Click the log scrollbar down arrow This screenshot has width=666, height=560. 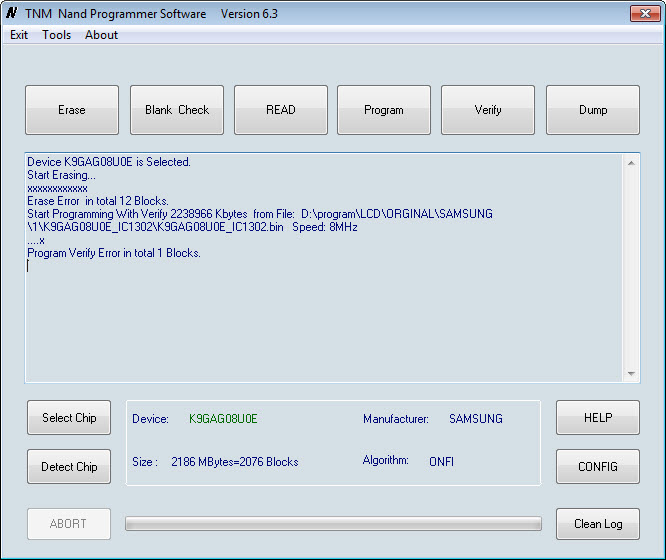click(631, 373)
